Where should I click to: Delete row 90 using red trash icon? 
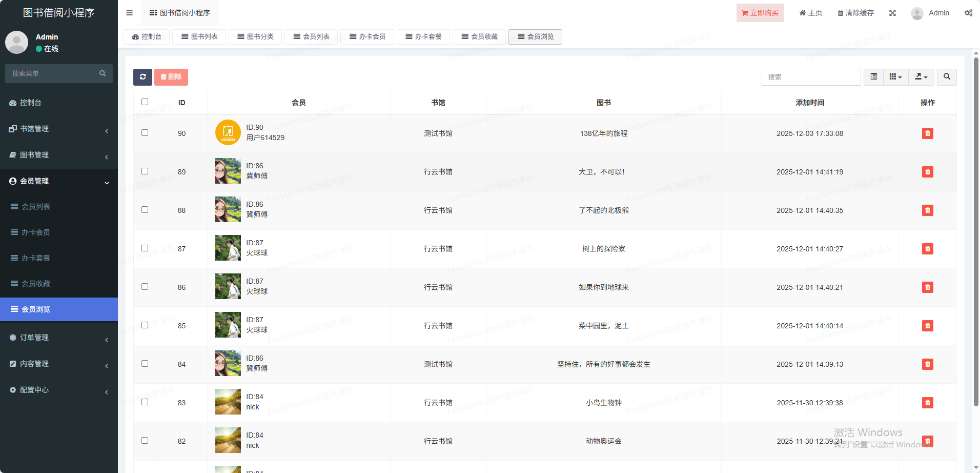click(x=927, y=133)
